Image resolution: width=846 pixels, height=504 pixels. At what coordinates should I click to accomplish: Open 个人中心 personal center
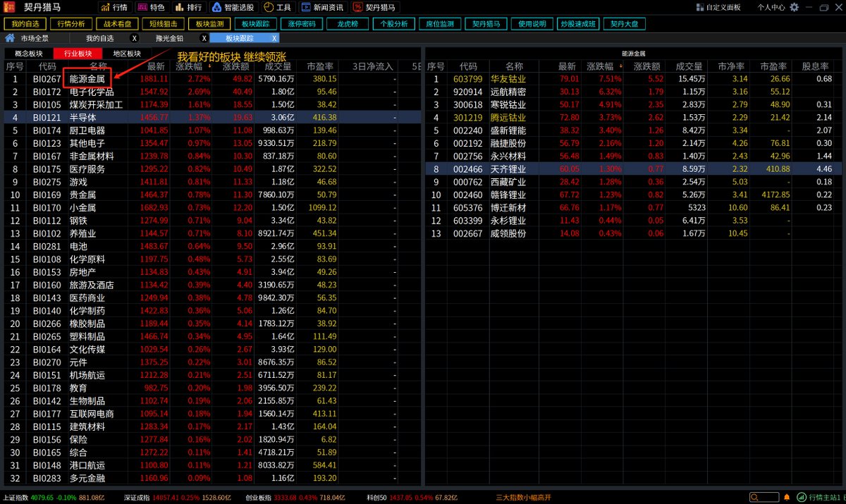(772, 8)
